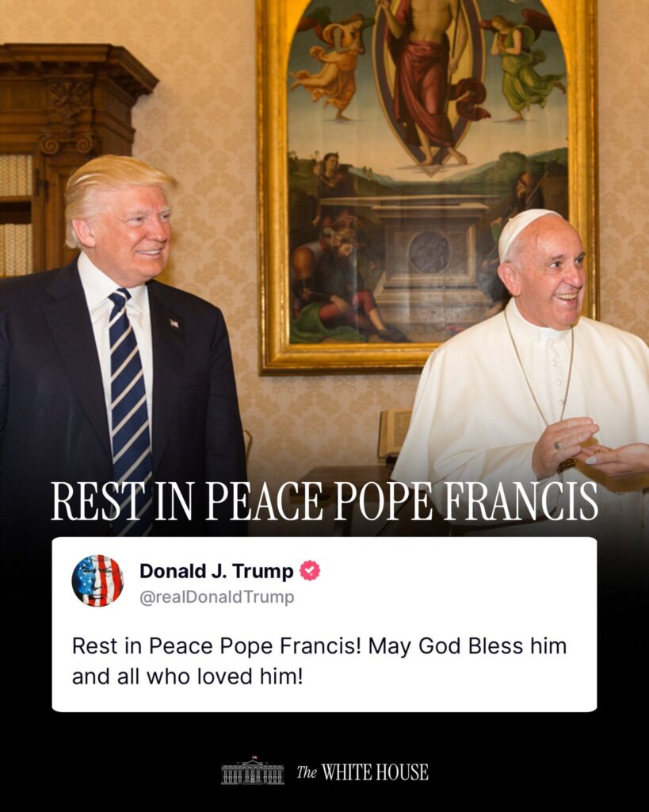Image resolution: width=649 pixels, height=812 pixels.
Task: Click the ring on the raised hand
Action: (557, 446)
